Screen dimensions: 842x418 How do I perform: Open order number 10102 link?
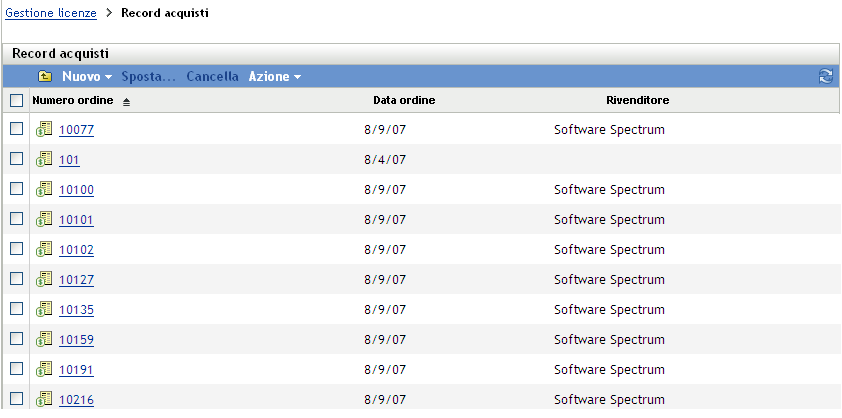[x=76, y=250]
